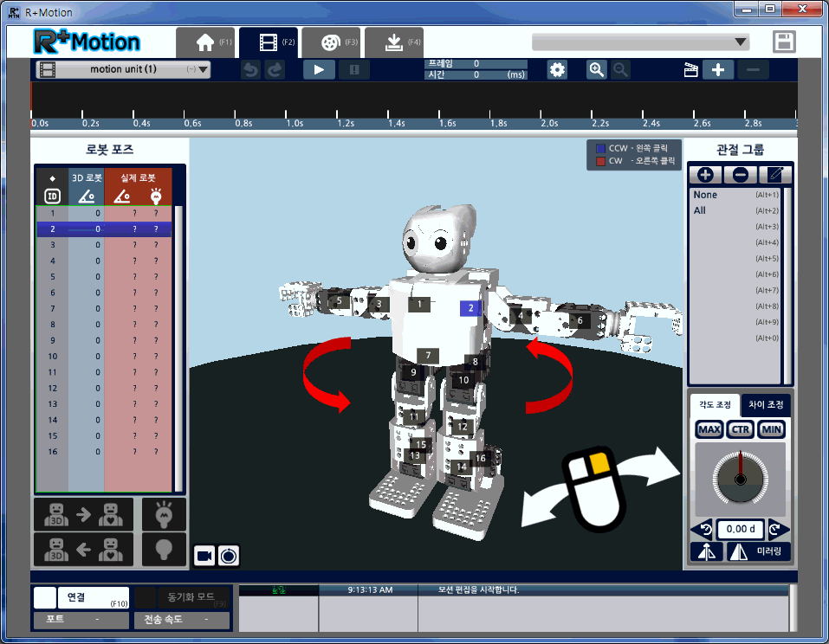
Task: Click the save floppy disk icon
Action: (784, 42)
